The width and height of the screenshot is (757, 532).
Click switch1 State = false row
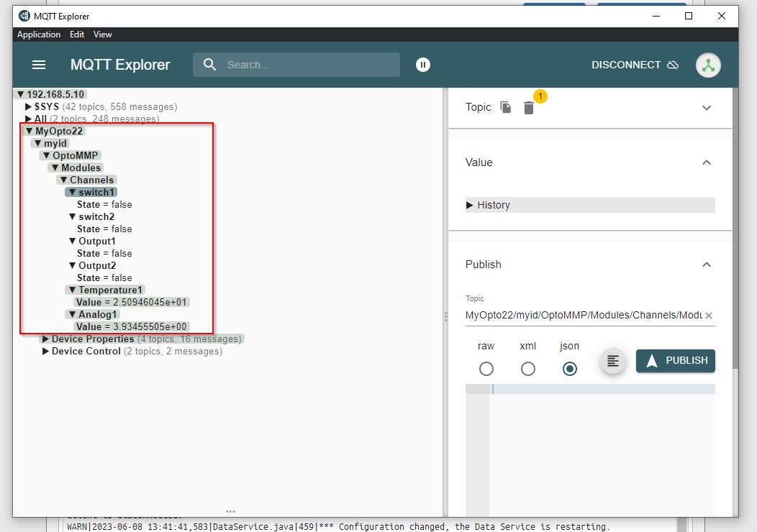coord(104,204)
